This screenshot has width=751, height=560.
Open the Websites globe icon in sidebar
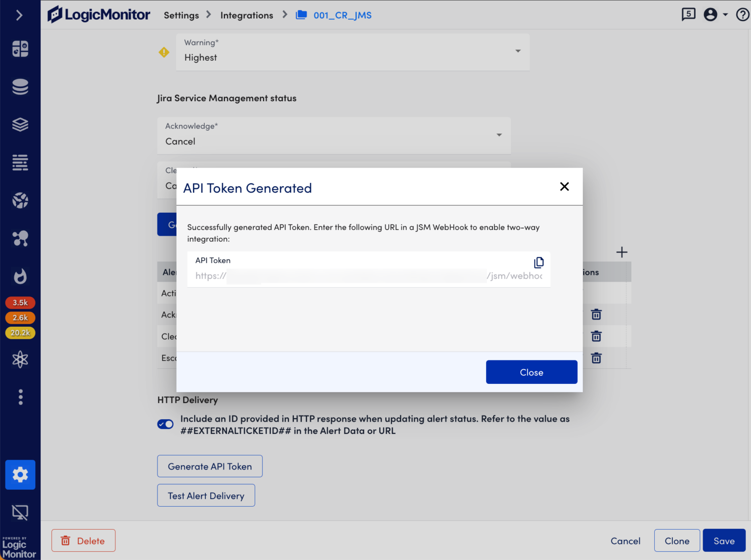[20, 201]
